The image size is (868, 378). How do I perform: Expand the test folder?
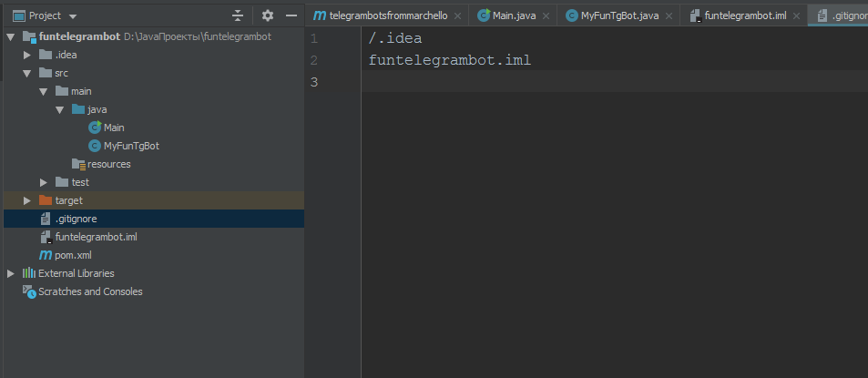[43, 182]
